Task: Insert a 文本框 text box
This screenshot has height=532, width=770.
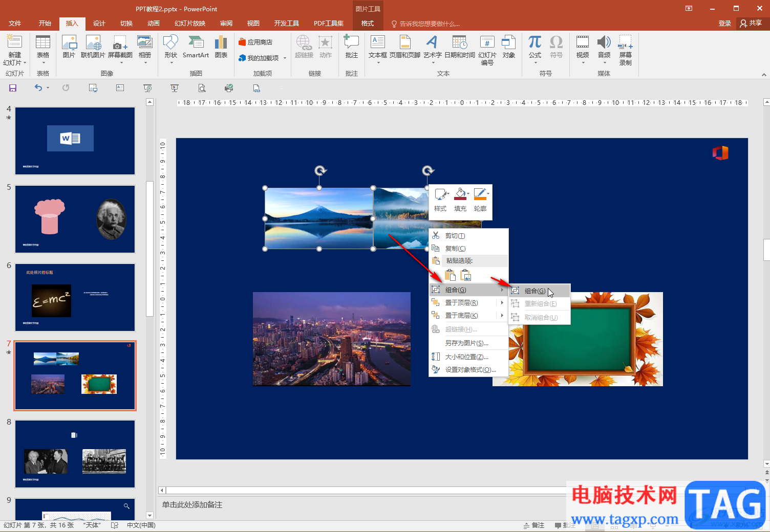Action: click(378, 49)
